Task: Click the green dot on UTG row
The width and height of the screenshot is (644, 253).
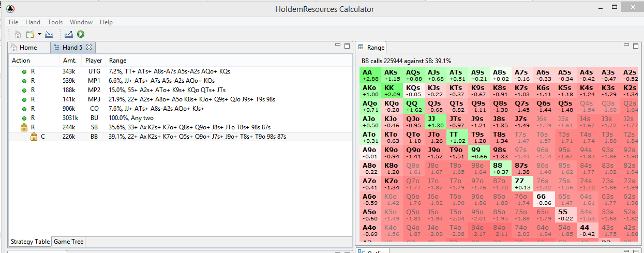Action: pos(24,71)
